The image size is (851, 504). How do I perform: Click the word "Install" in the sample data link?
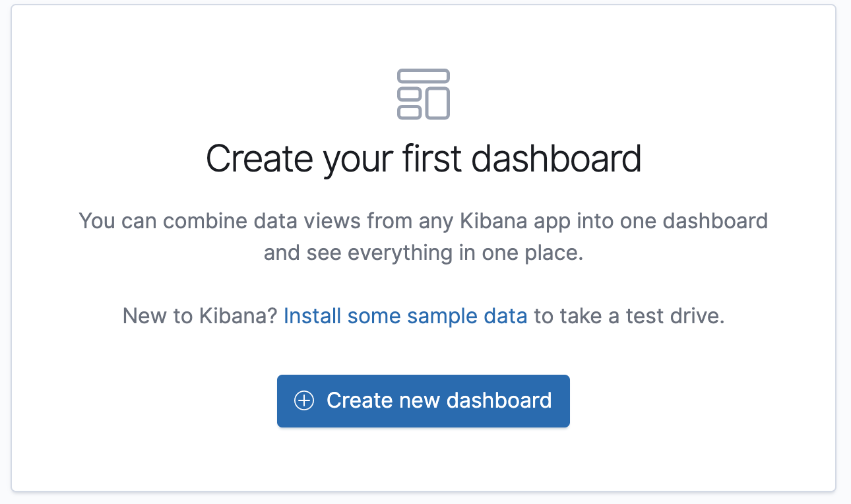tap(313, 317)
